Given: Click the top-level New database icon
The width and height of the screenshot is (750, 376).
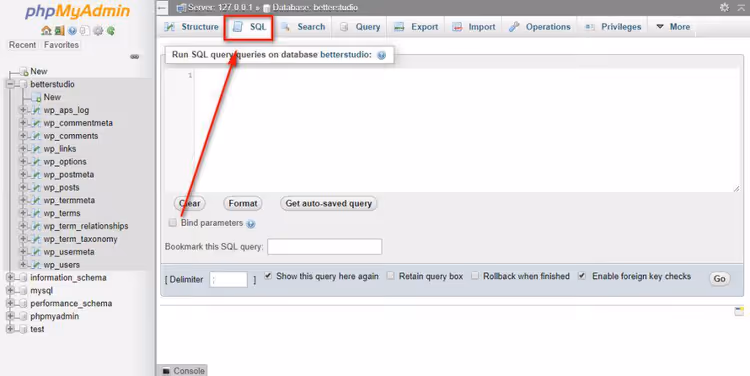Looking at the screenshot, I should 23,71.
